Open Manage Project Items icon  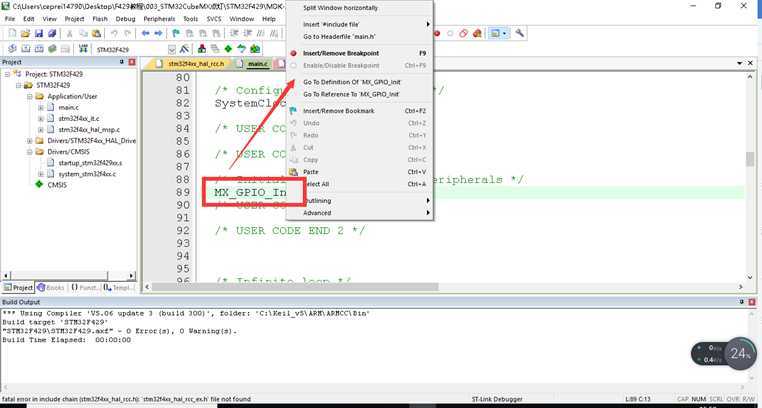coord(202,49)
